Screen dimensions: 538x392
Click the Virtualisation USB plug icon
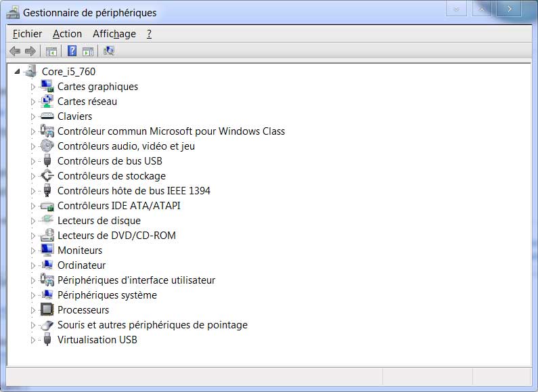click(x=47, y=339)
